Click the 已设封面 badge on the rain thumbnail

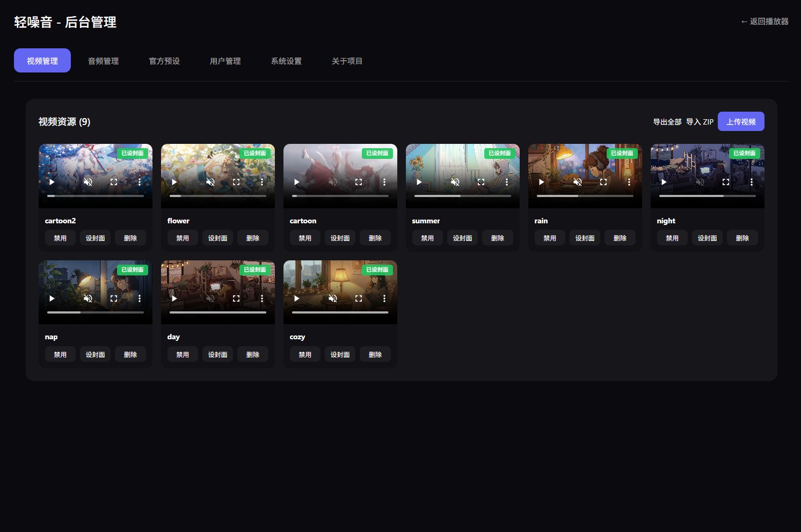[622, 153]
